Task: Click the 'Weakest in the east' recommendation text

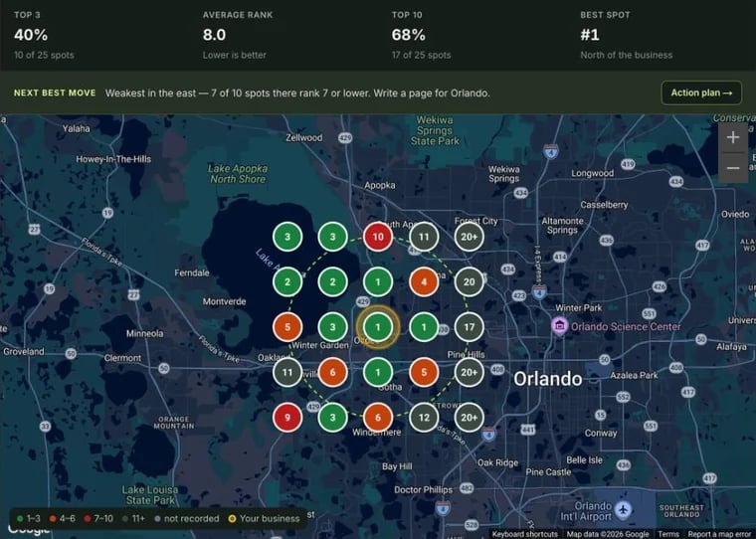Action: (297, 93)
